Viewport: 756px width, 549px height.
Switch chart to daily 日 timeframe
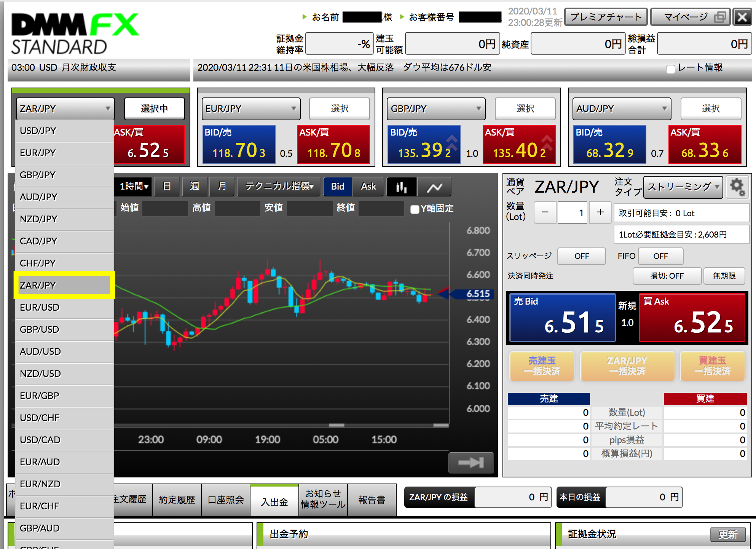point(167,187)
